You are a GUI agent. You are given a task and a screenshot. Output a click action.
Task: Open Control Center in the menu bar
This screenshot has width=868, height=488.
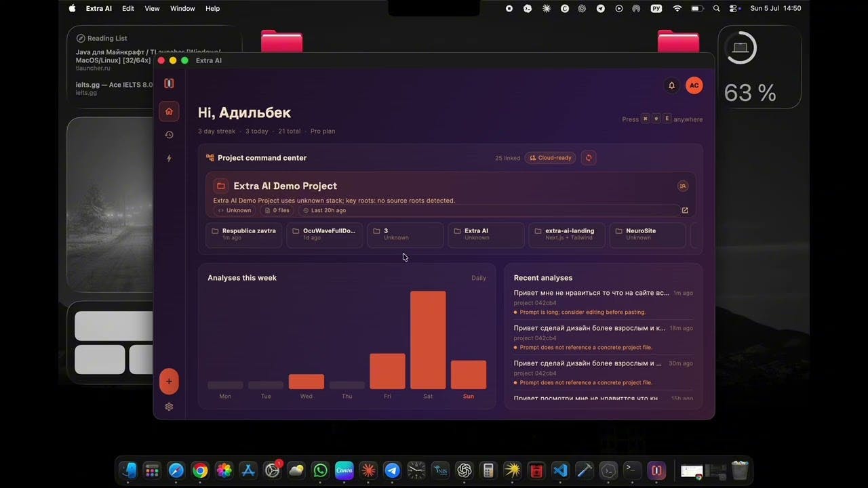pyautogui.click(x=734, y=9)
